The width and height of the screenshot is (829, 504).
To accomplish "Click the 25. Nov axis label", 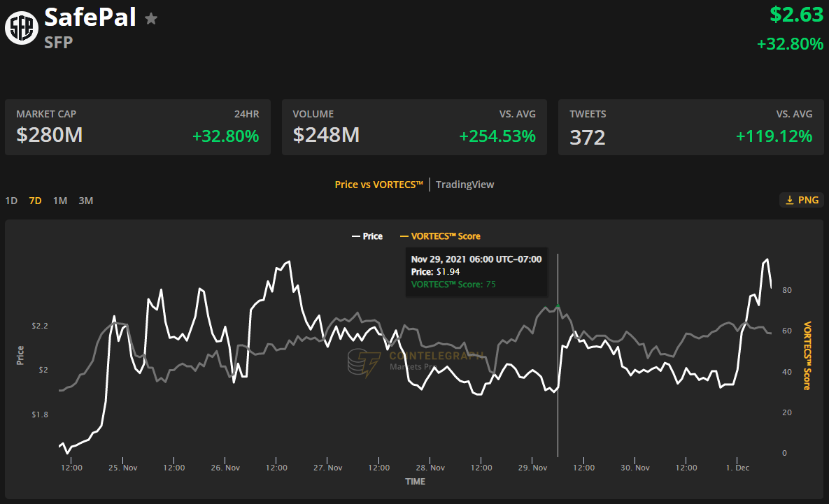I will click(x=122, y=468).
